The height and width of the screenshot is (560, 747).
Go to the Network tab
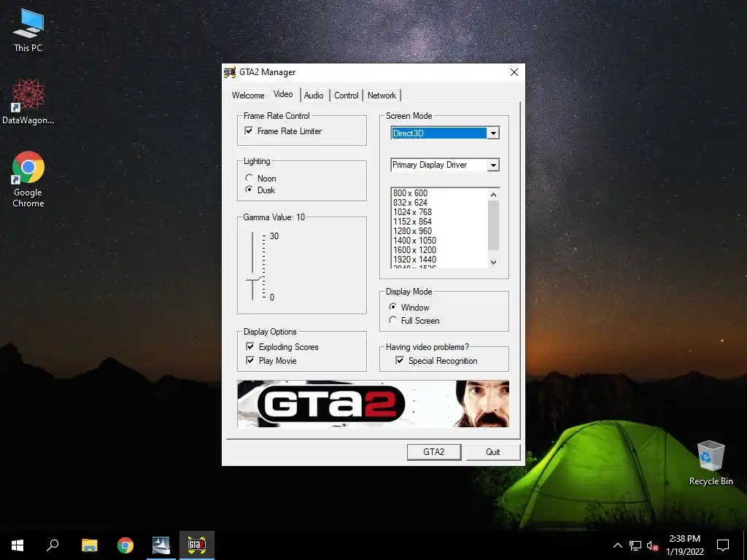click(x=382, y=96)
